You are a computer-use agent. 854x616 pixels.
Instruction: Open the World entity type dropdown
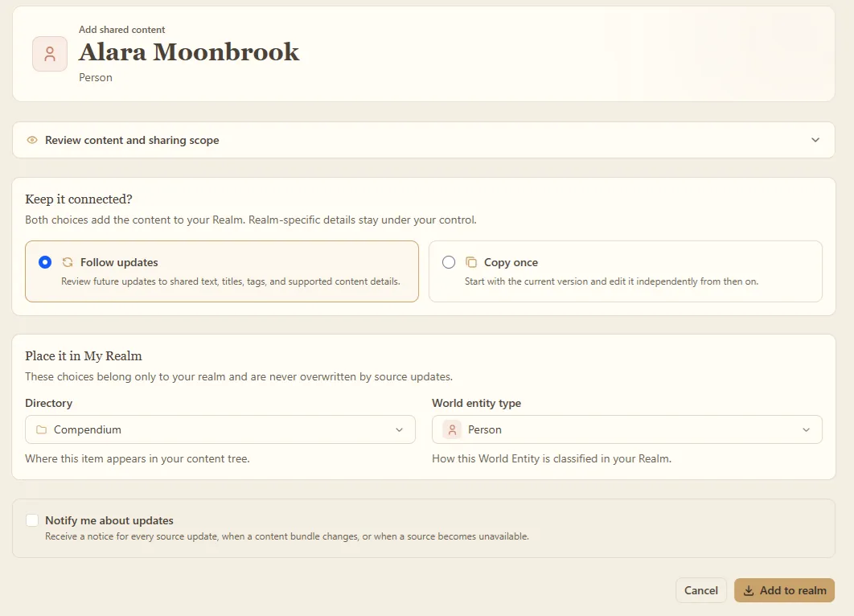click(627, 429)
